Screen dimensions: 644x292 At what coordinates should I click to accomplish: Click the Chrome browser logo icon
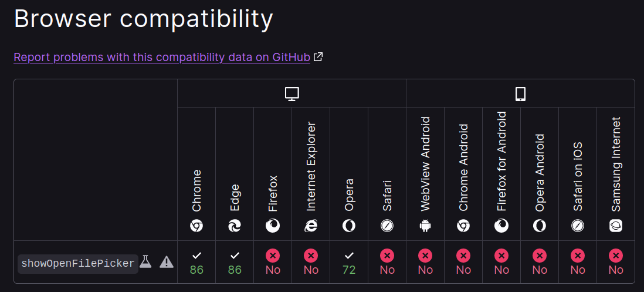(x=196, y=226)
